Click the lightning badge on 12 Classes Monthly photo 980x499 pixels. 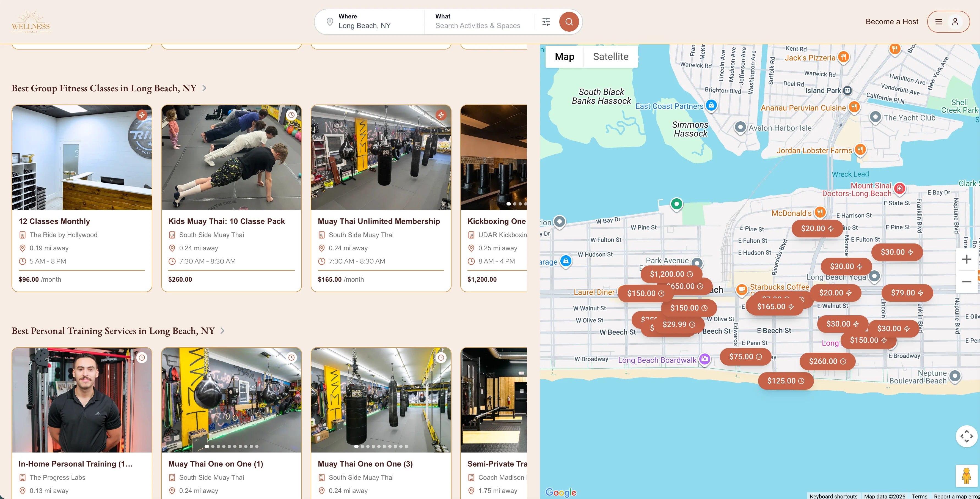142,115
